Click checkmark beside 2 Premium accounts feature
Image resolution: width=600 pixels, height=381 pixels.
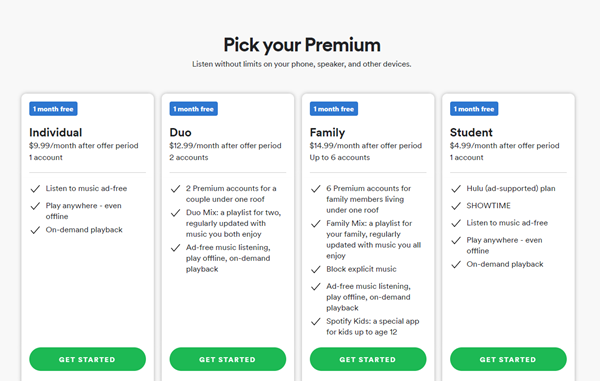tap(176, 189)
